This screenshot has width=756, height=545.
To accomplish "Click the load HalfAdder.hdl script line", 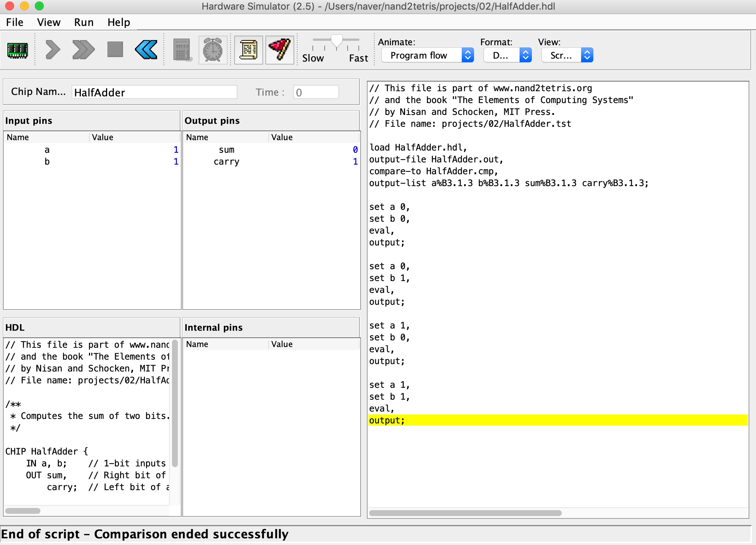I will click(418, 147).
